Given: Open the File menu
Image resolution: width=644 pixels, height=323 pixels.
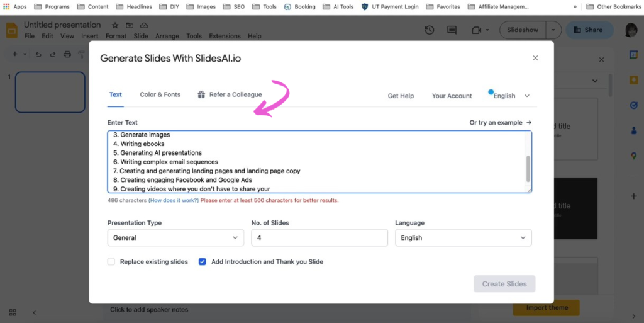Looking at the screenshot, I should click(29, 36).
